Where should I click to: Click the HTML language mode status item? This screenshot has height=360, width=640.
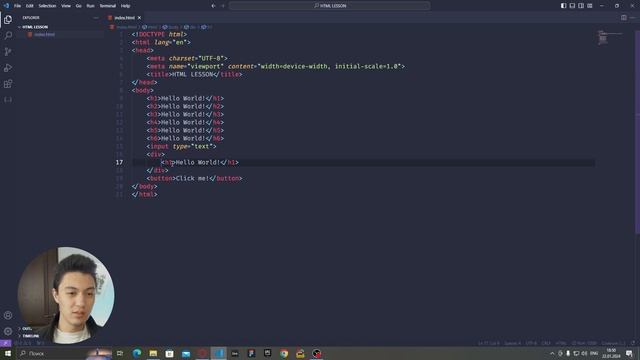click(x=561, y=343)
